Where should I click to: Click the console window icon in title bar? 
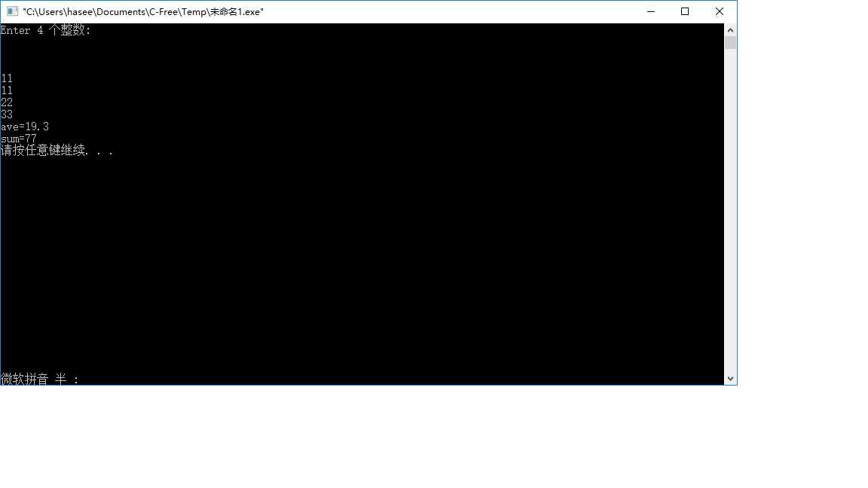12,11
